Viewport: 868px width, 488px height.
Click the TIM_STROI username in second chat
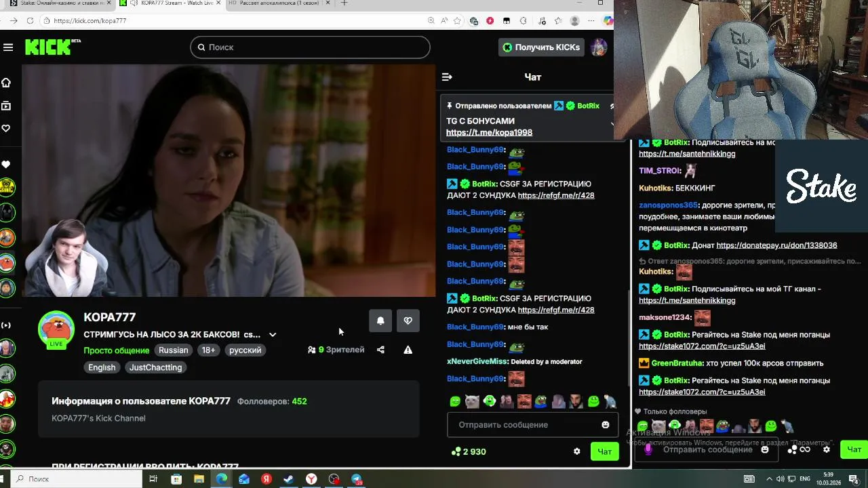click(659, 171)
